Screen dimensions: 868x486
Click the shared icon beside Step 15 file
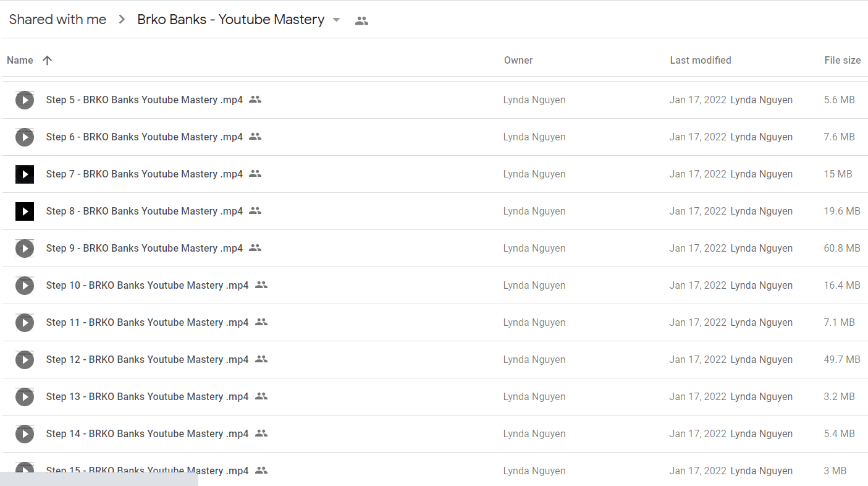coord(261,470)
